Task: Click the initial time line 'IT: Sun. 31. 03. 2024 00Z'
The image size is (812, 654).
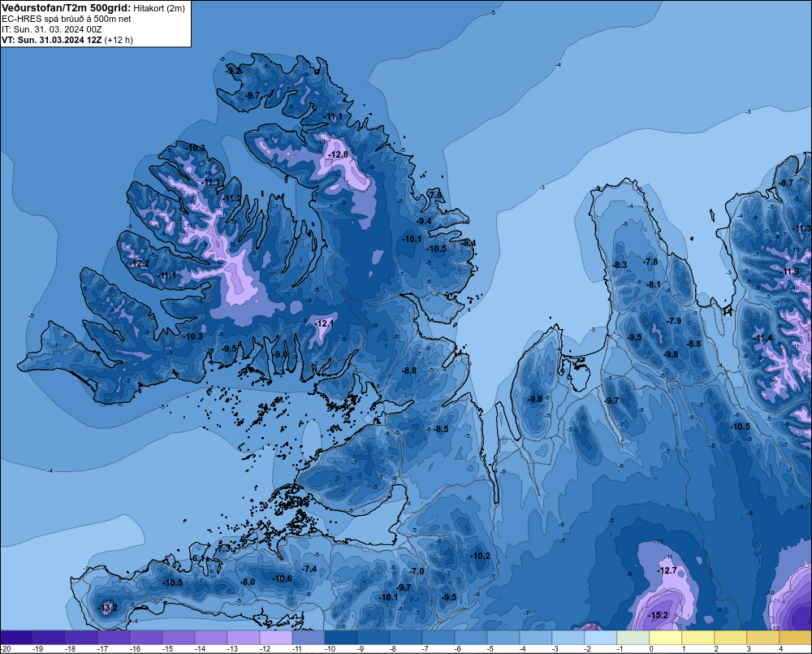Action: coord(52,29)
